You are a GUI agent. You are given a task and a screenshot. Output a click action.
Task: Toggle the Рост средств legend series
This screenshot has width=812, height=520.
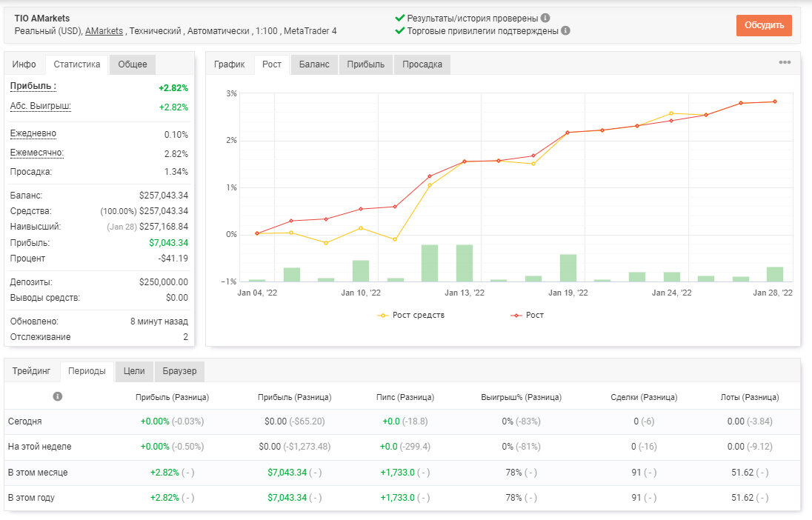coord(410,315)
